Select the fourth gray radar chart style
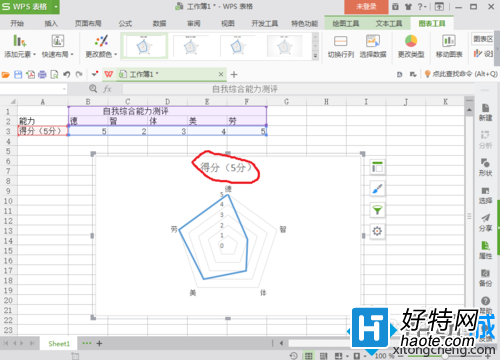Screen dimensions: 500x360 coord(284,46)
